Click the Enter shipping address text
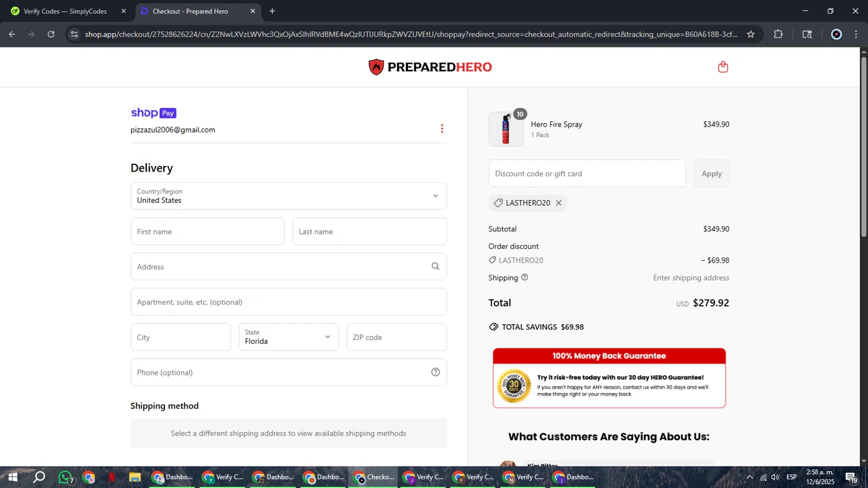868x488 pixels. (x=691, y=278)
